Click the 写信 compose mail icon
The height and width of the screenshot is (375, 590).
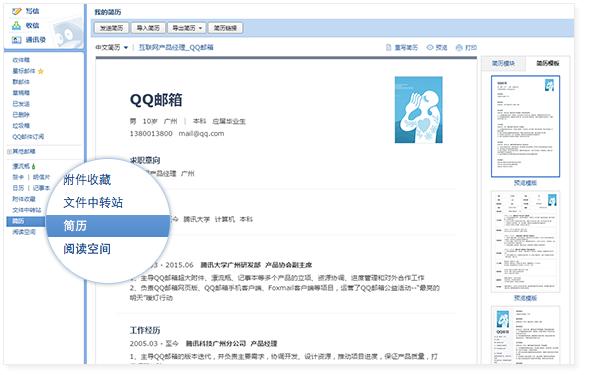pyautogui.click(x=17, y=12)
